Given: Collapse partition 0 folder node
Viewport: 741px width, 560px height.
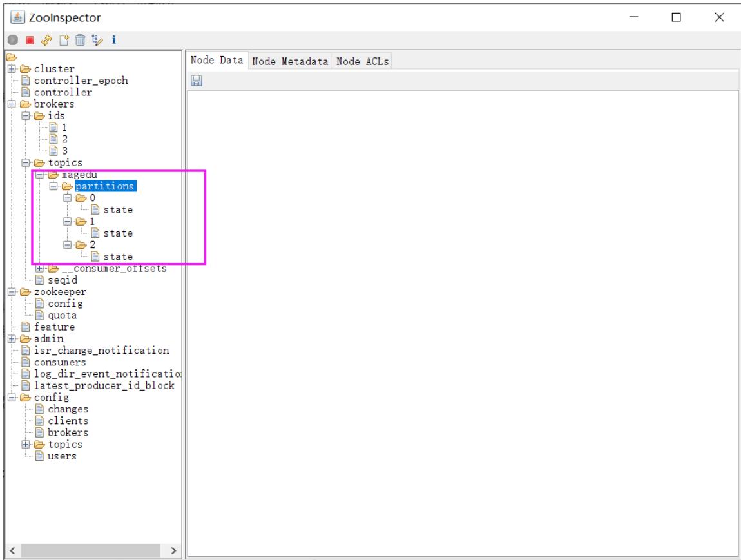Looking at the screenshot, I should point(68,198).
